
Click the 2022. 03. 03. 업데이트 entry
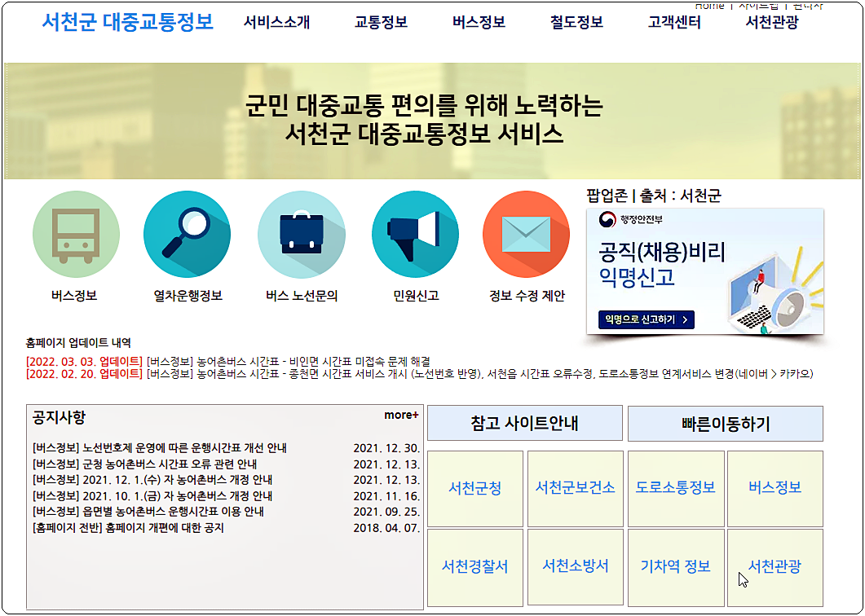coord(227,363)
